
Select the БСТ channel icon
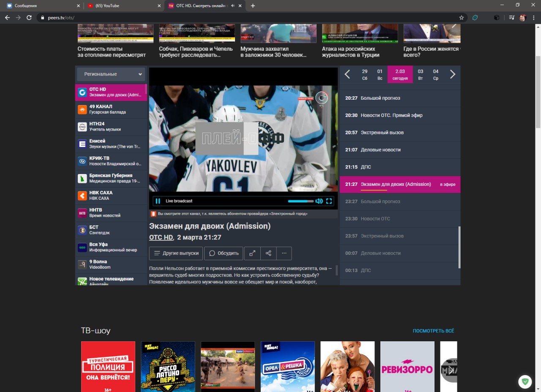point(82,230)
